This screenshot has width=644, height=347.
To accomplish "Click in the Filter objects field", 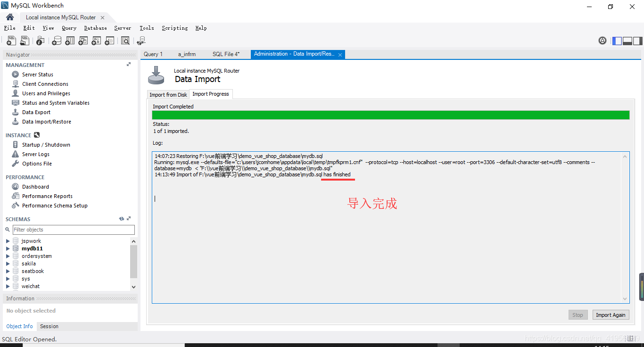I will click(74, 230).
